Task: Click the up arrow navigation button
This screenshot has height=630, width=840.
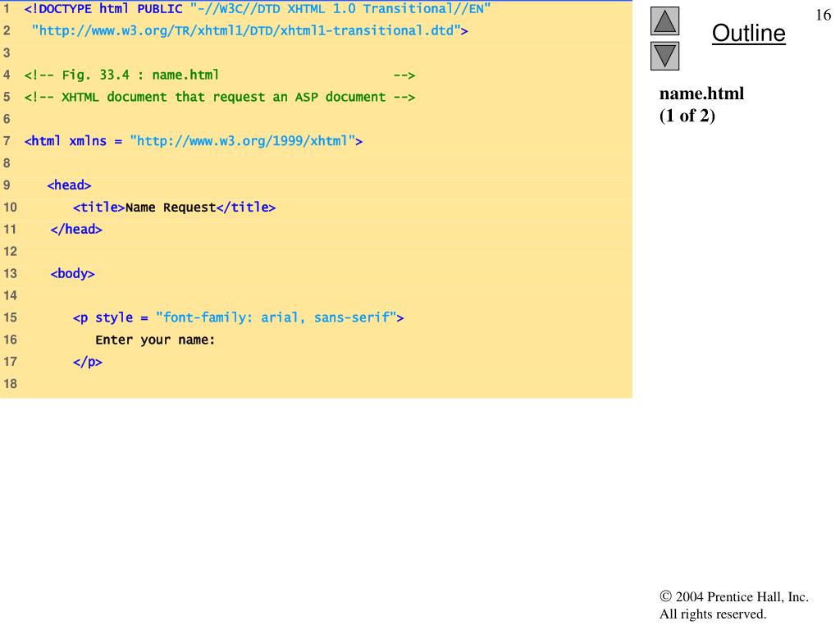Action: tap(664, 21)
